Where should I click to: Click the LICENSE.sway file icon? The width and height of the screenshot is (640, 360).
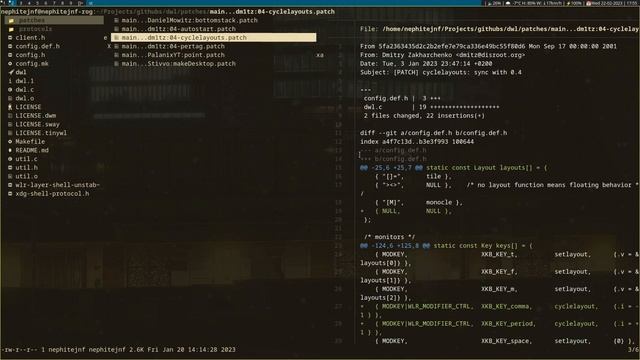10,124
